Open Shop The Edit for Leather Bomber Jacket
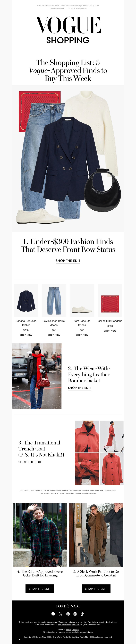This screenshot has width=136, height=644. pyautogui.click(x=79, y=388)
